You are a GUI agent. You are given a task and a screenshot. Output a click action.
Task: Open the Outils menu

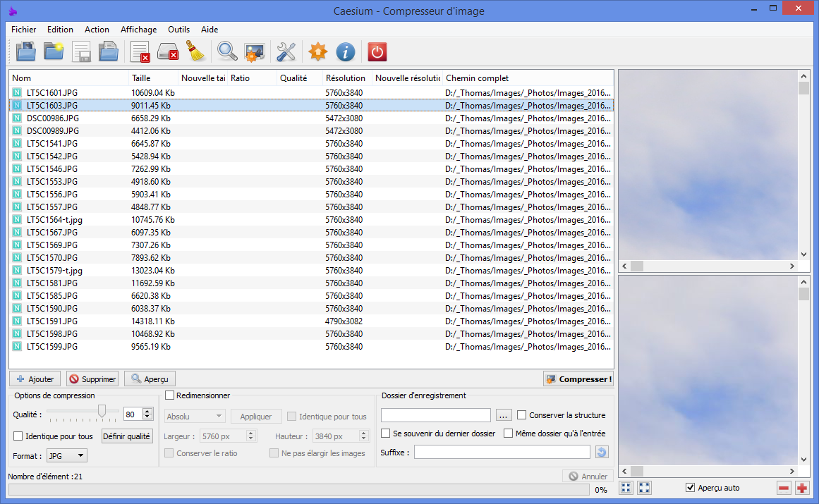coord(178,30)
